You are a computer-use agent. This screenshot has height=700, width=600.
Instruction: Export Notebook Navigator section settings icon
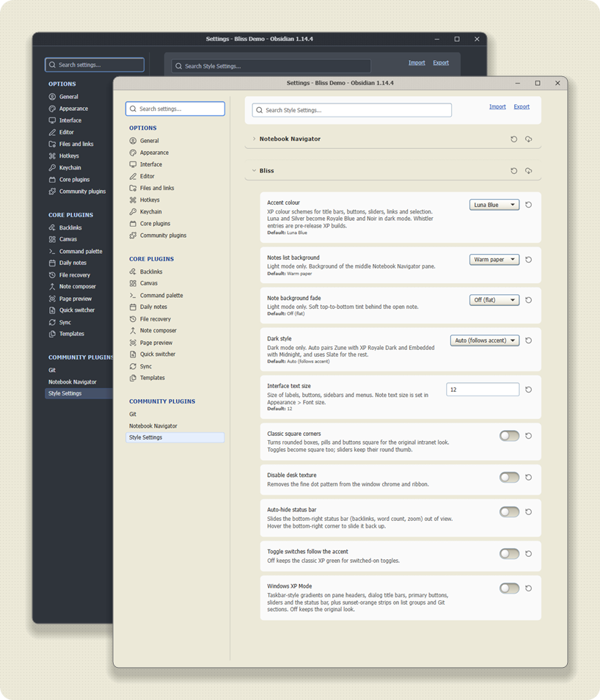point(529,139)
